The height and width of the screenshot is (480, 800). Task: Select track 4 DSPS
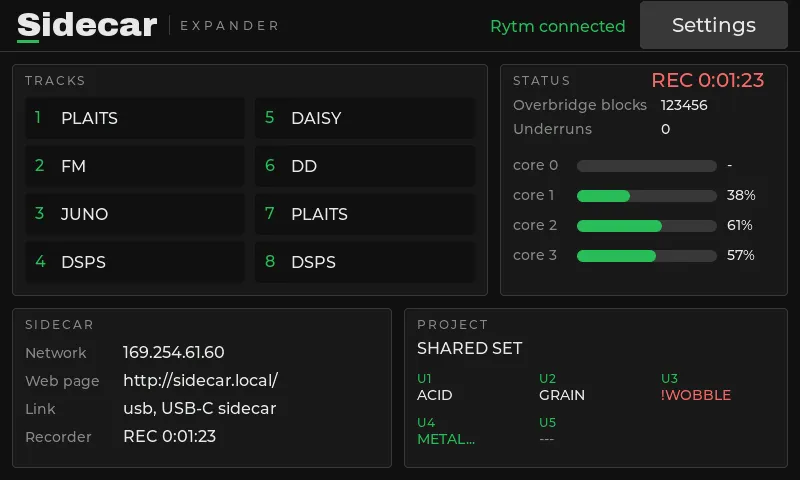[135, 262]
